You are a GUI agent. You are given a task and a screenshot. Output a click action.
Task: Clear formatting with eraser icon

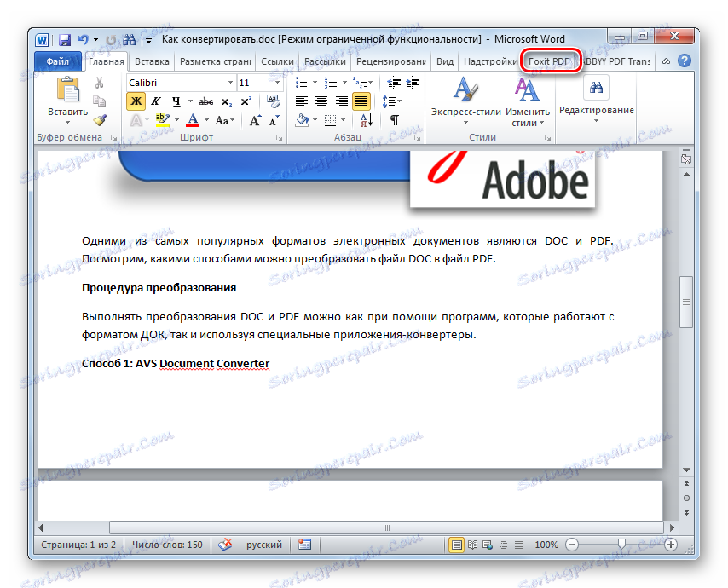click(x=274, y=101)
